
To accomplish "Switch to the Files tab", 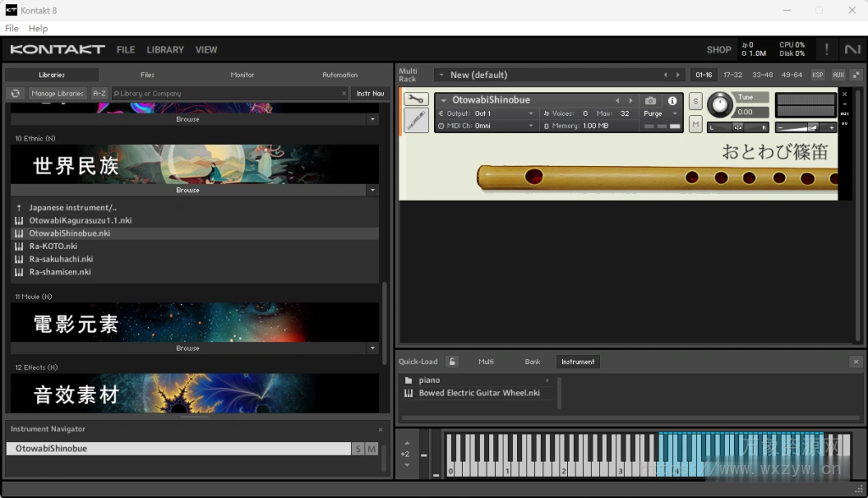I will (147, 75).
